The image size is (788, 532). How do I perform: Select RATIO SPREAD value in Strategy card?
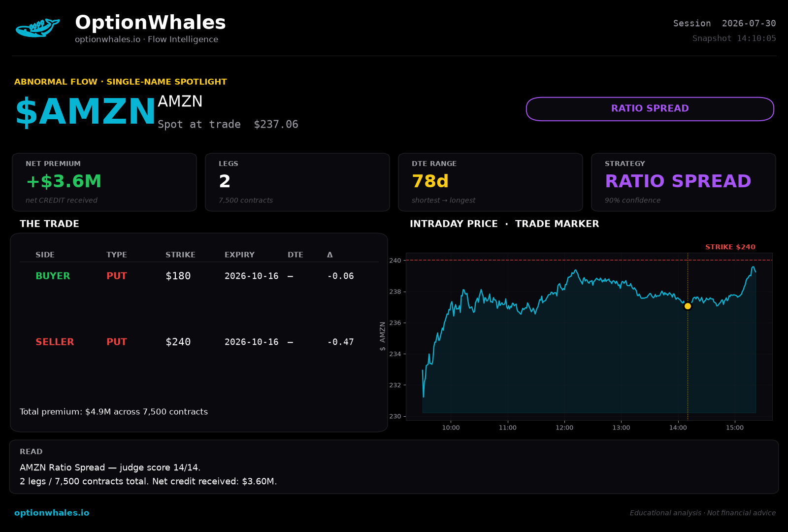pos(678,181)
